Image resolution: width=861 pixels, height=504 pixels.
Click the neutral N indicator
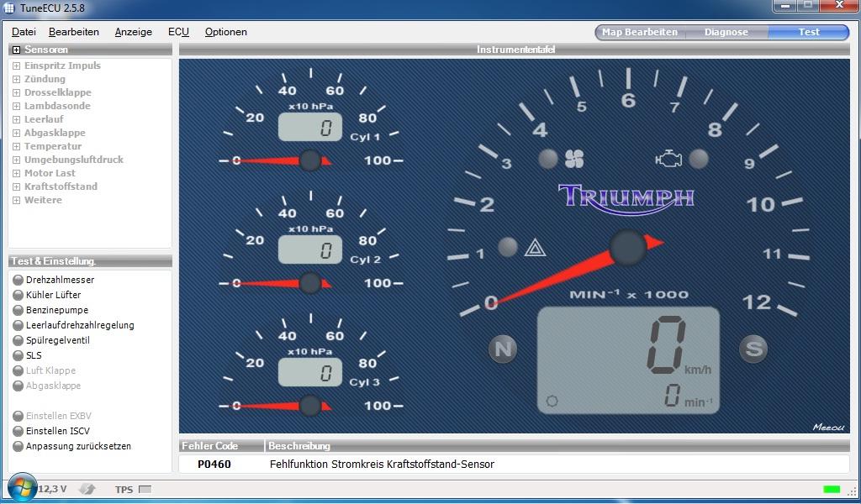tap(503, 349)
